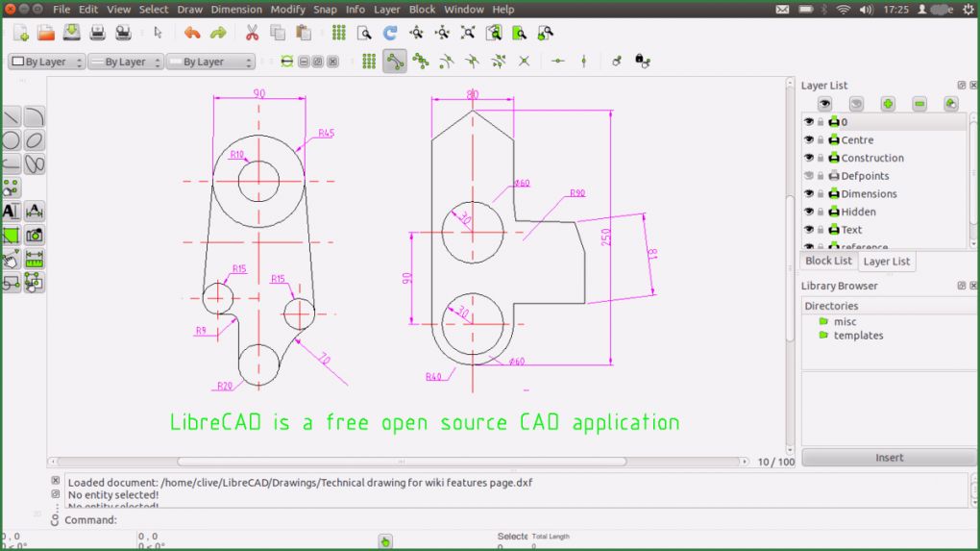Select the Circle drawing tool

point(12,140)
